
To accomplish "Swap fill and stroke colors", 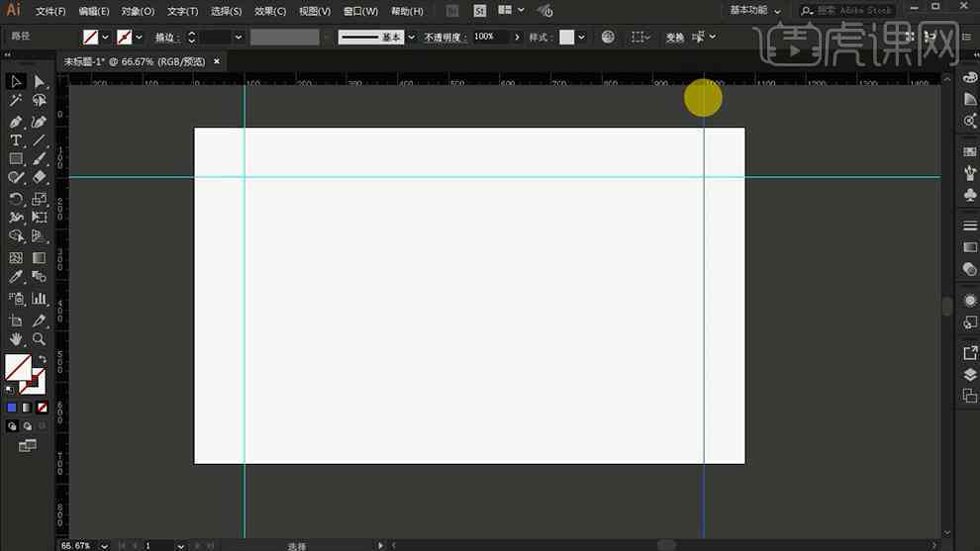I will 42,360.
